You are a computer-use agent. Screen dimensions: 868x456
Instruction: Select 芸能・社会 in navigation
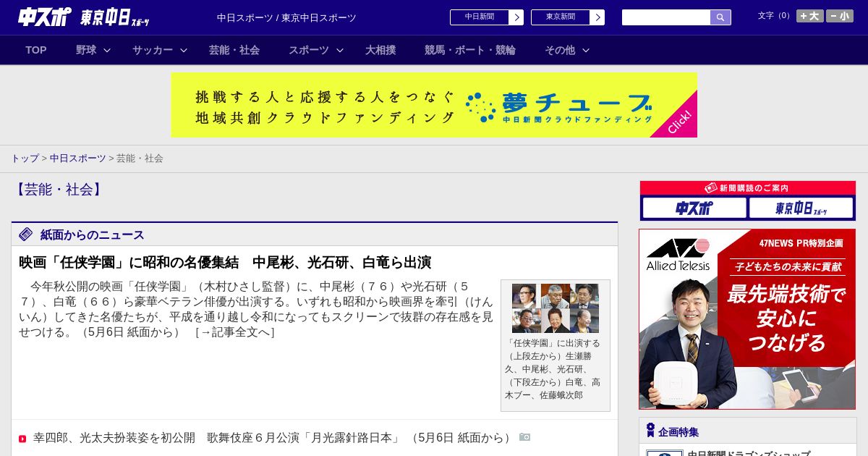234,50
